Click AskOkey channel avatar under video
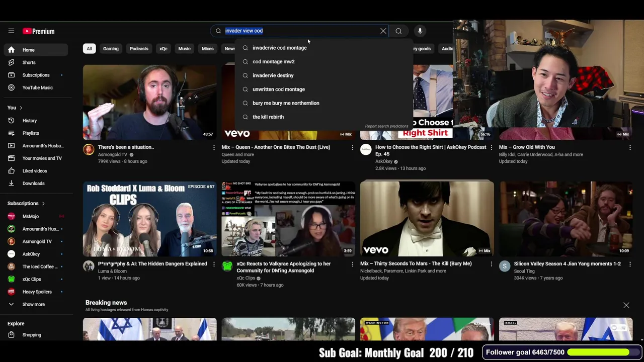 pyautogui.click(x=366, y=149)
